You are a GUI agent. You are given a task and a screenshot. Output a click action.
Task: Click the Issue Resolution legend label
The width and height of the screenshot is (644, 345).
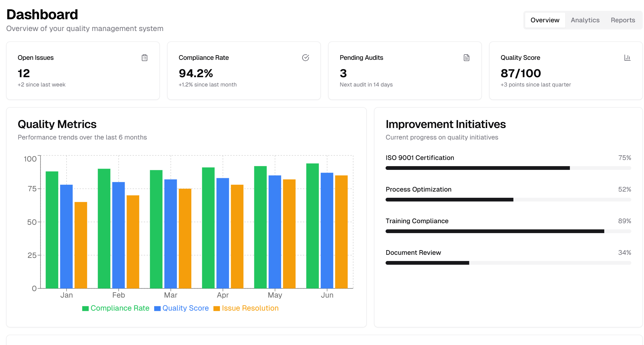[250, 308]
